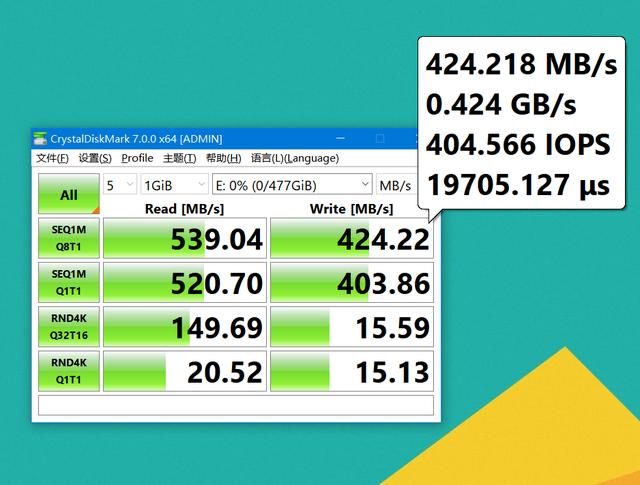Image resolution: width=640 pixels, height=485 pixels.
Task: Open the MB/s unit dropdown
Action: [x=397, y=185]
